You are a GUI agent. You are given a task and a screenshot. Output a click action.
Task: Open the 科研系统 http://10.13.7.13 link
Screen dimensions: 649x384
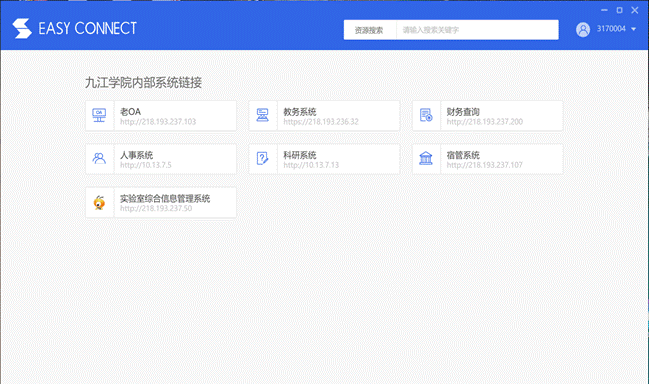click(x=311, y=165)
